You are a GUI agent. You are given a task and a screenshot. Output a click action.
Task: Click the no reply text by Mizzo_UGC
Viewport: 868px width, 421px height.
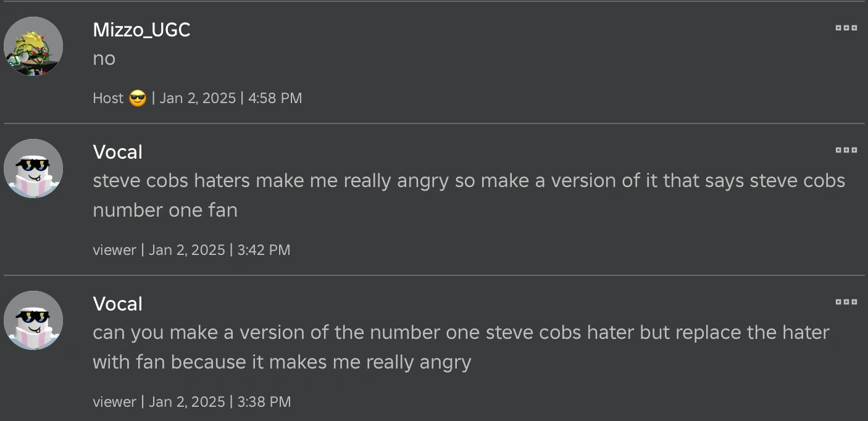[104, 58]
